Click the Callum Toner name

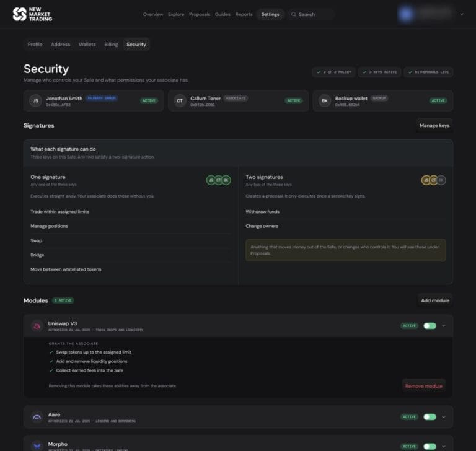[206, 99]
